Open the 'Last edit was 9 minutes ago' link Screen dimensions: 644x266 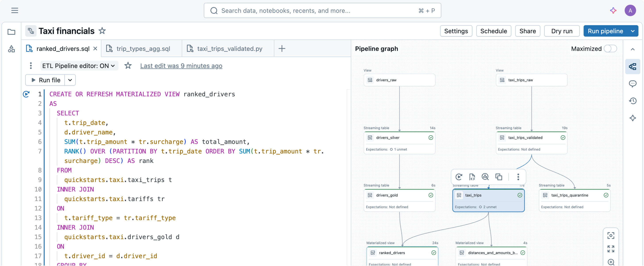point(181,66)
